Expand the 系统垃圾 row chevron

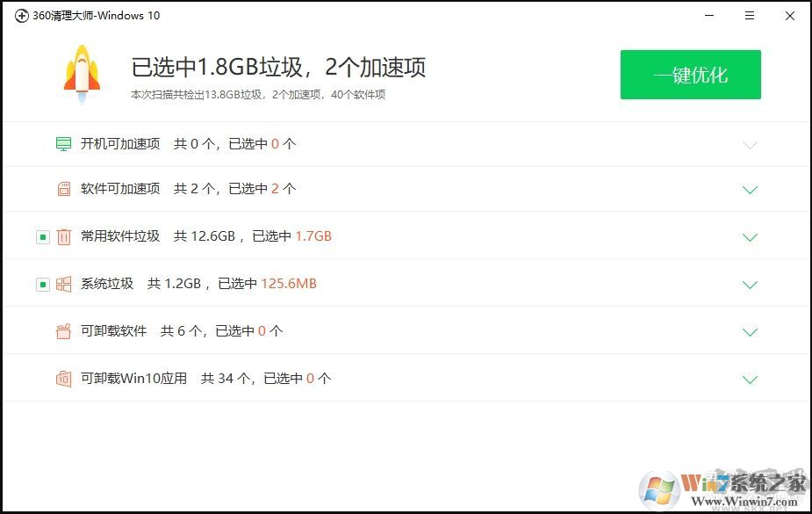point(750,285)
